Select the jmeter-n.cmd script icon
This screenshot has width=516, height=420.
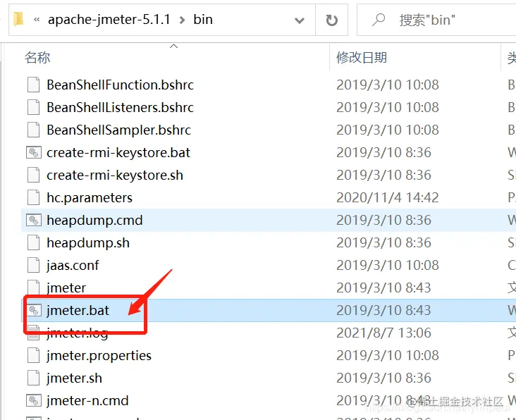point(34,400)
